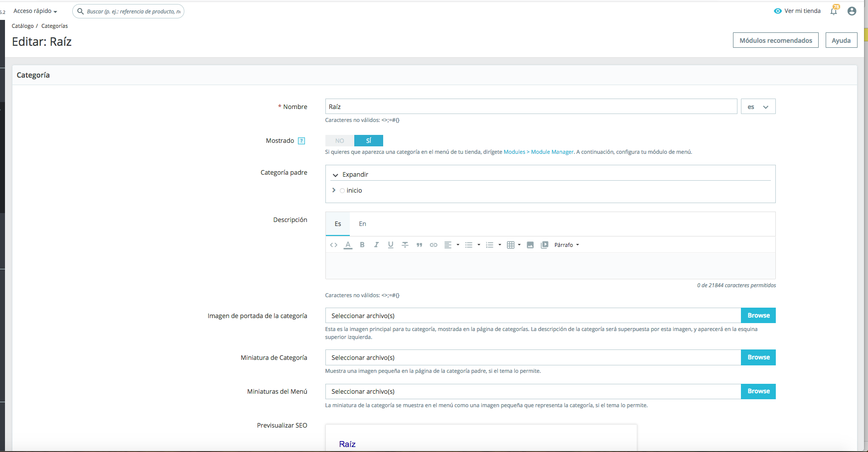Open notifications bell

[834, 10]
